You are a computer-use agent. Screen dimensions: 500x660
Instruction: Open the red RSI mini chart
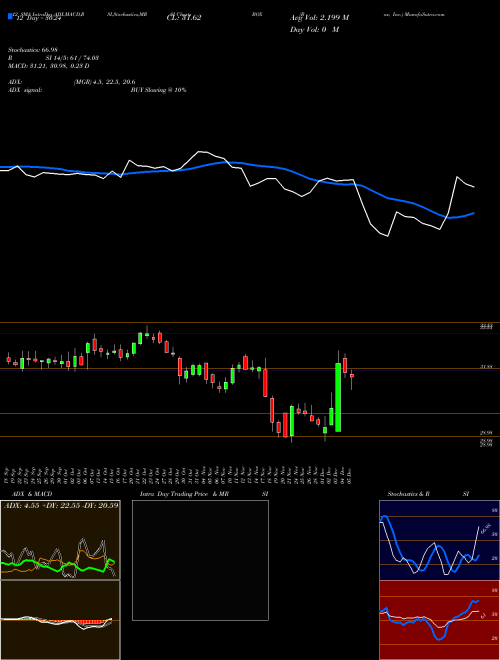tap(439, 620)
